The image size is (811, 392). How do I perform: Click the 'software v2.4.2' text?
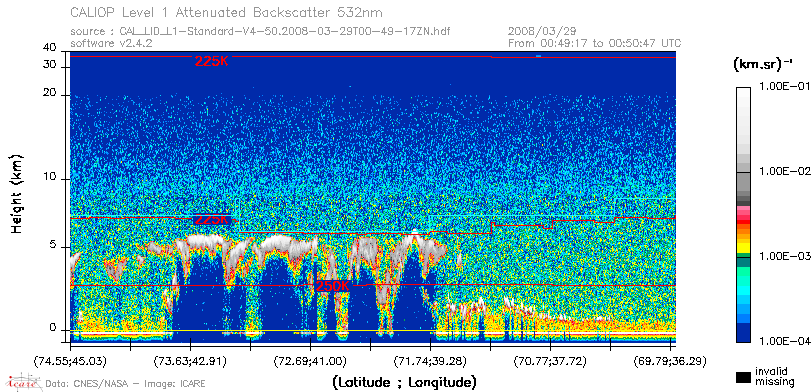pyautogui.click(x=111, y=43)
